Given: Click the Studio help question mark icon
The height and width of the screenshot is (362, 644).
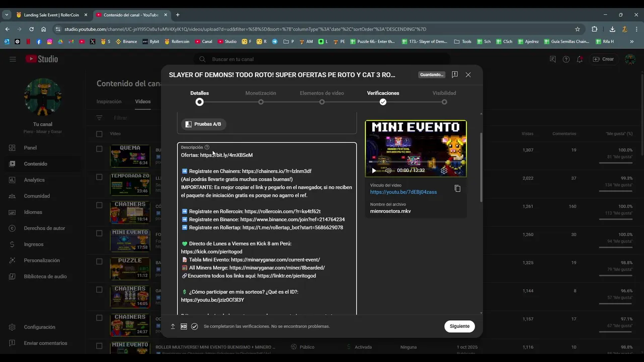Looking at the screenshot, I should coord(566,59).
